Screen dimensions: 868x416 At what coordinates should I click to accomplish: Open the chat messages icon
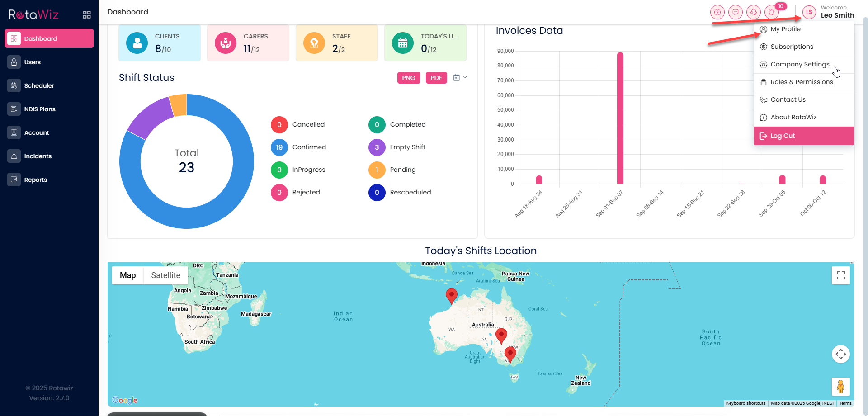(x=736, y=12)
